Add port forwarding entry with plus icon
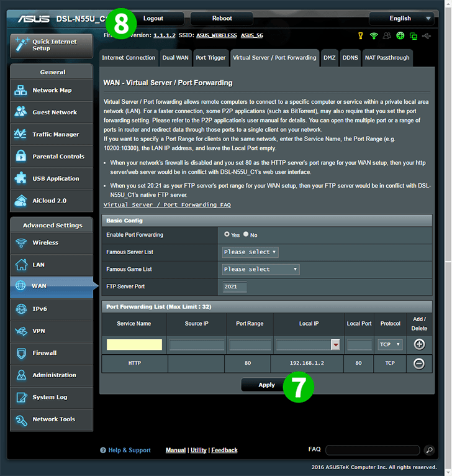This screenshot has height=476, width=452. tap(419, 344)
